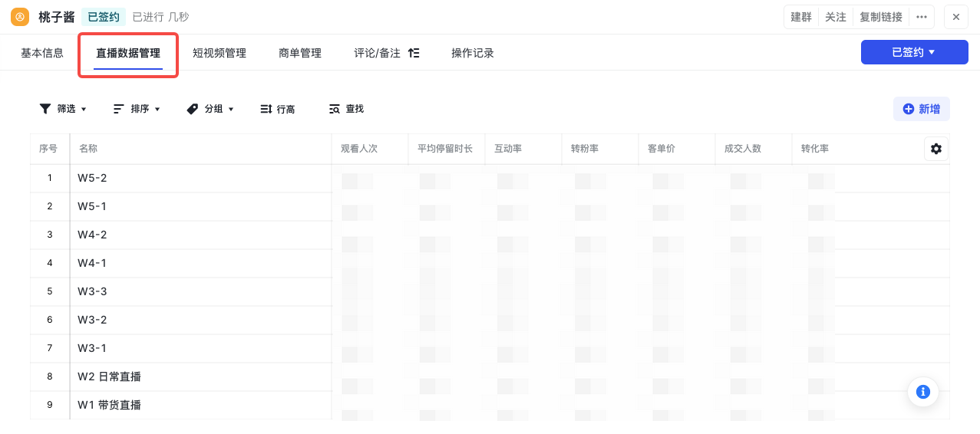Click the 复制链接 button
The image size is (980, 434).
click(x=881, y=17)
